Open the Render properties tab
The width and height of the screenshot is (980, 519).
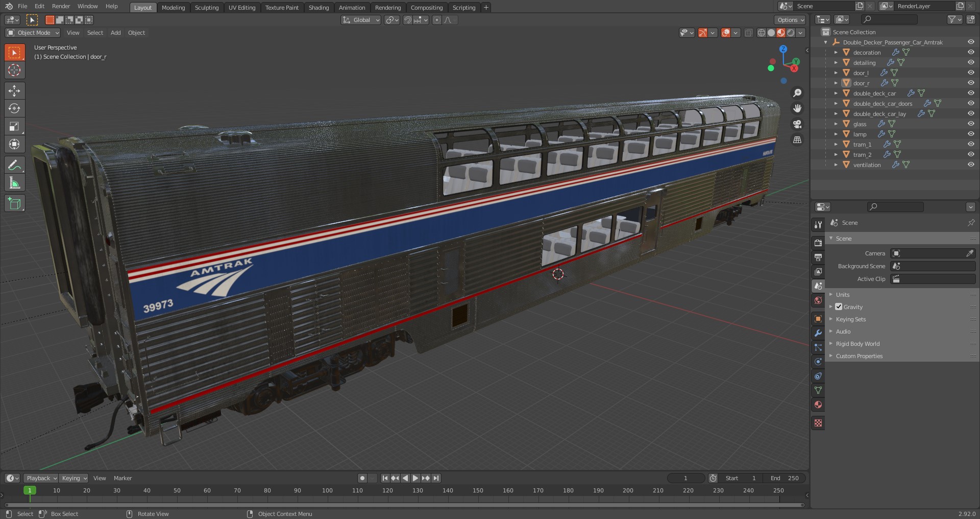point(818,243)
